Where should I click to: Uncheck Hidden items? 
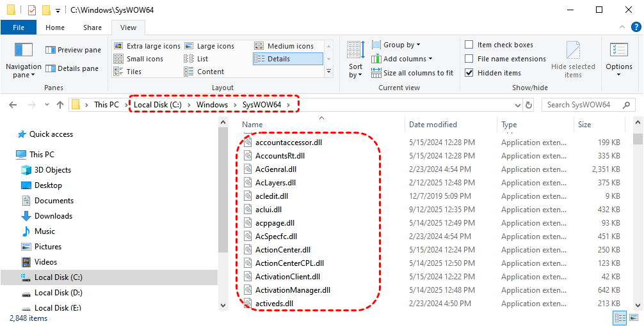469,73
